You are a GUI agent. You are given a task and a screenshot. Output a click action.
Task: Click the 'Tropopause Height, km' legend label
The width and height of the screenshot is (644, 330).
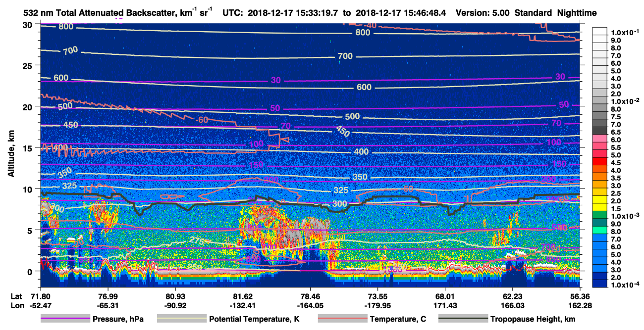point(533,319)
